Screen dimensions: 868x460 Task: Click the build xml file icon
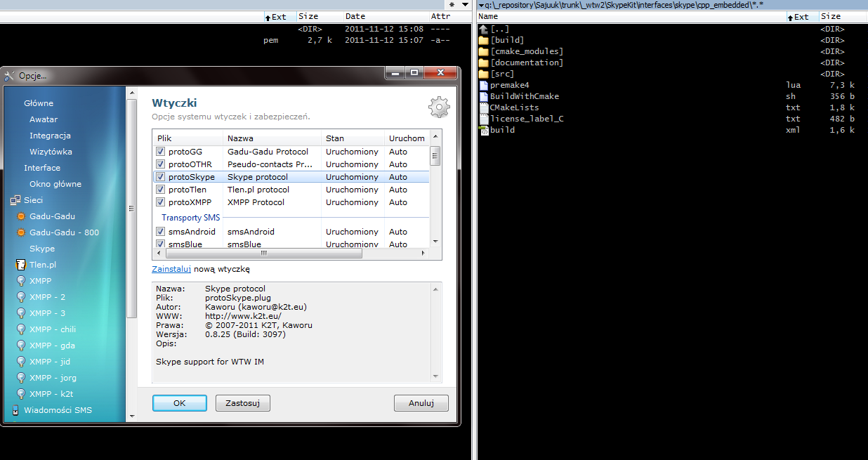(x=483, y=130)
